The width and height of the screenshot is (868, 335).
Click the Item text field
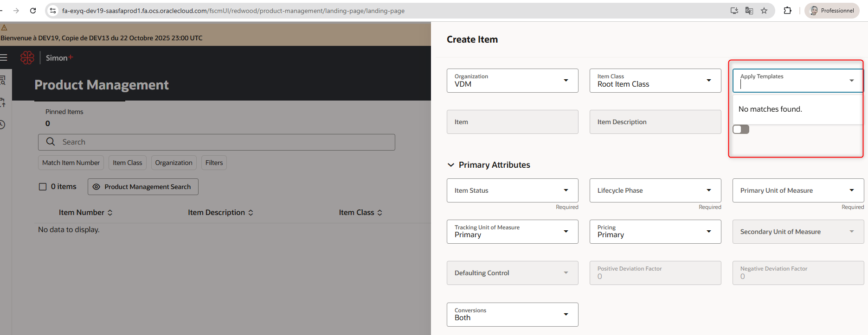tap(513, 122)
